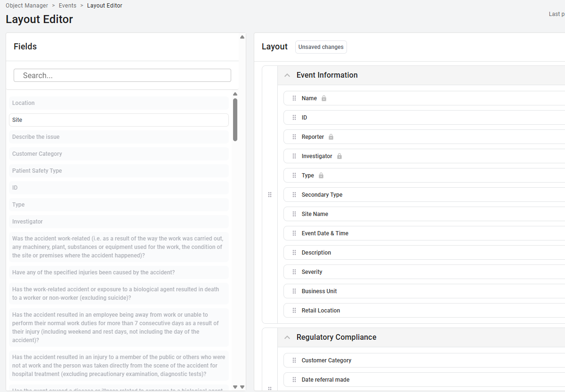Collapse the Regulatory Compliance section
Viewport: 565px width, 392px height.
coord(287,337)
